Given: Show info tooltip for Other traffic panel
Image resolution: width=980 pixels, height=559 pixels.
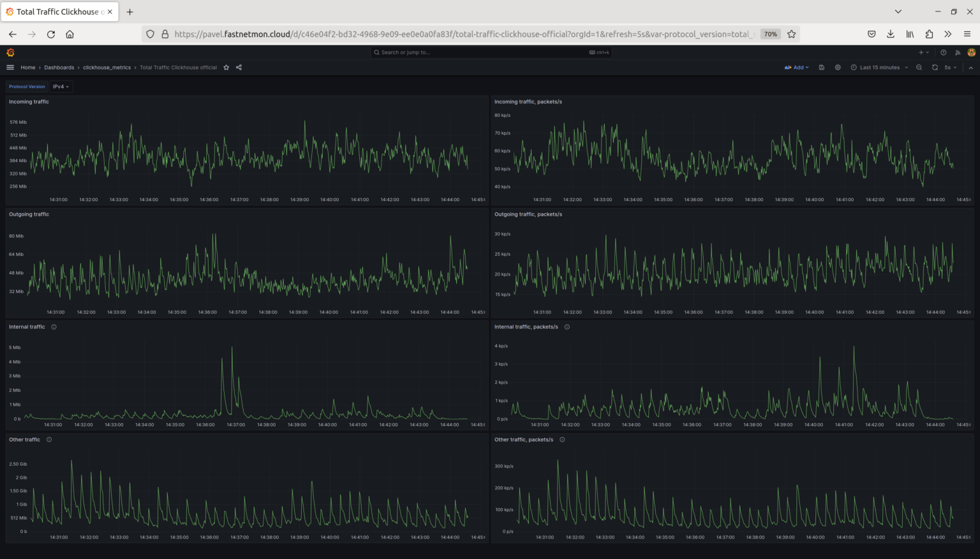Looking at the screenshot, I should point(49,440).
